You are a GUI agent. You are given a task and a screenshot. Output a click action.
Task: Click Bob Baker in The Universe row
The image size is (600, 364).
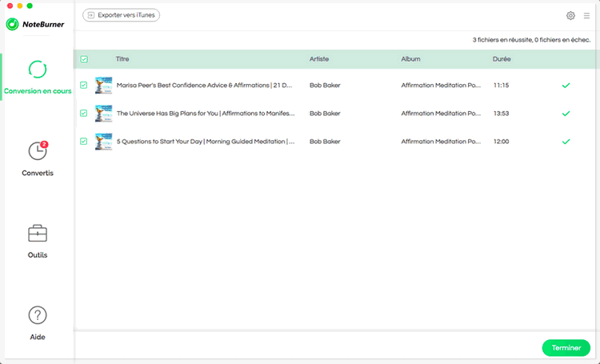coord(325,114)
